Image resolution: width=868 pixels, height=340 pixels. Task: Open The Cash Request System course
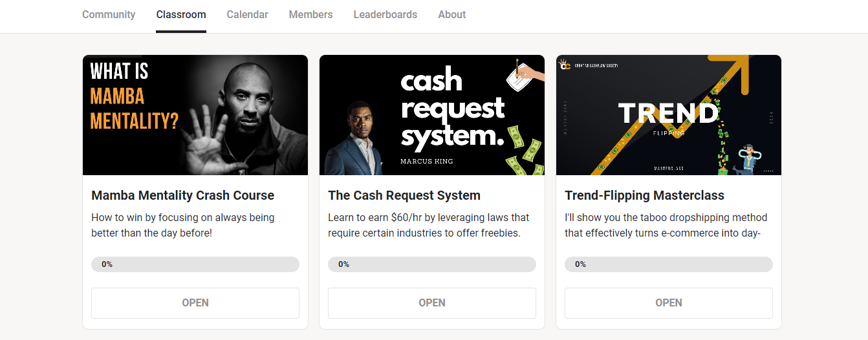coord(432,303)
